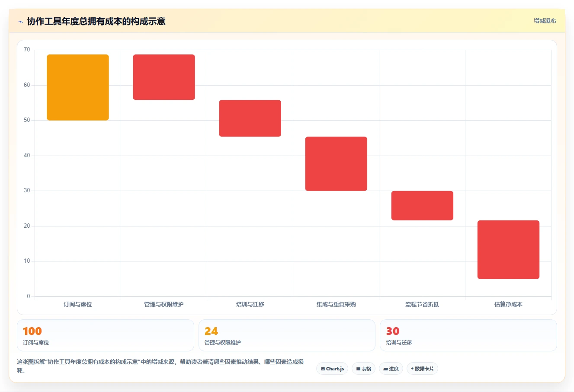Screen dimensions: 574x392
Task: Open the 24 管理与权限维护 data card
Action: [287, 335]
